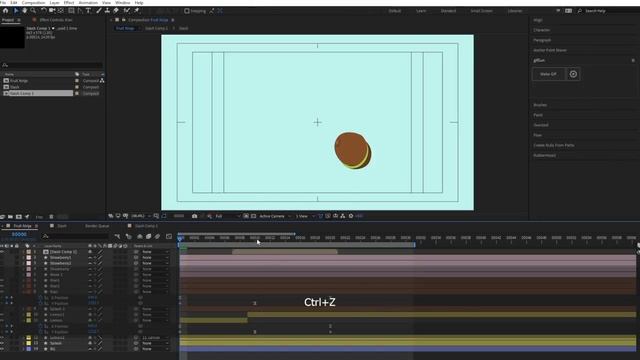Toggle transparency grid under the viewer
This screenshot has width=640, height=360.
click(253, 216)
